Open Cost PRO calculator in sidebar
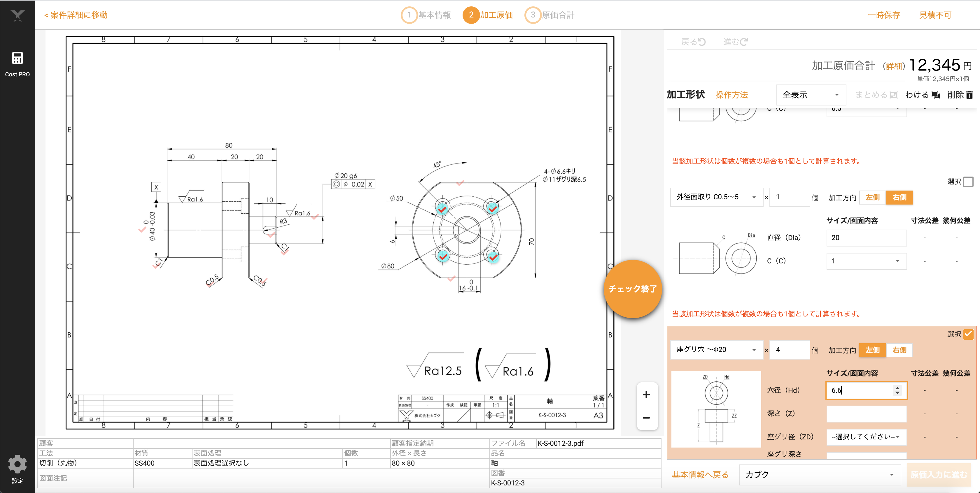 click(17, 64)
